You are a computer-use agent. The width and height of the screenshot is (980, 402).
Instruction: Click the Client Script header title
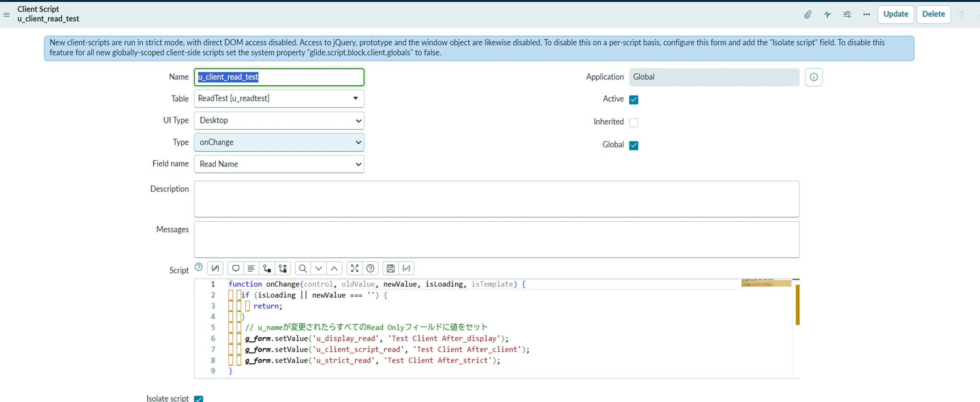tap(38, 9)
